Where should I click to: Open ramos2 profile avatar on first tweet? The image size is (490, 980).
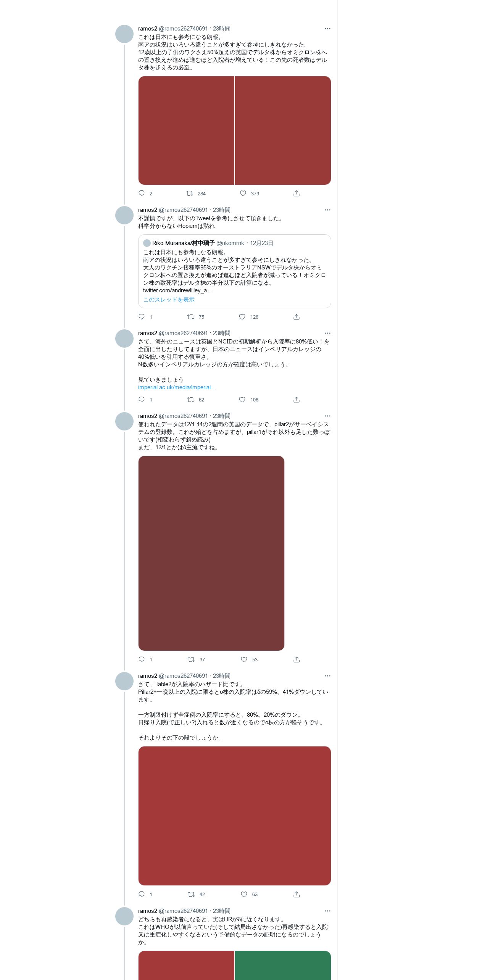pos(124,34)
